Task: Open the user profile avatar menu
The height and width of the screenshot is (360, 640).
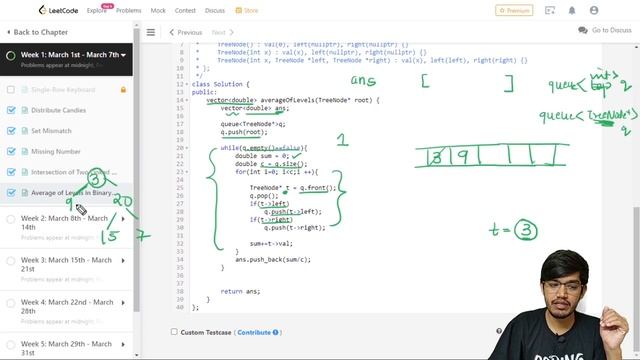Action: pyautogui.click(x=594, y=10)
